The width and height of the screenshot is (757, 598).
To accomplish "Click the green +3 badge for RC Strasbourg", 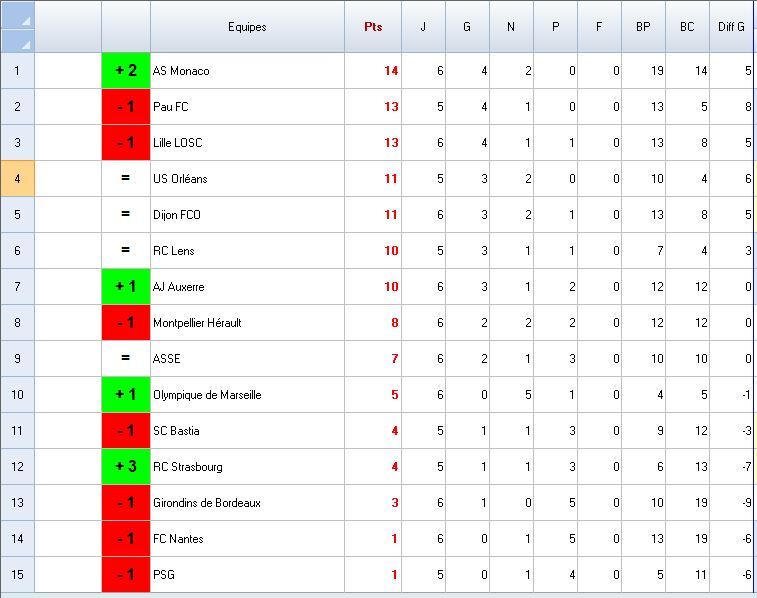I will [126, 467].
